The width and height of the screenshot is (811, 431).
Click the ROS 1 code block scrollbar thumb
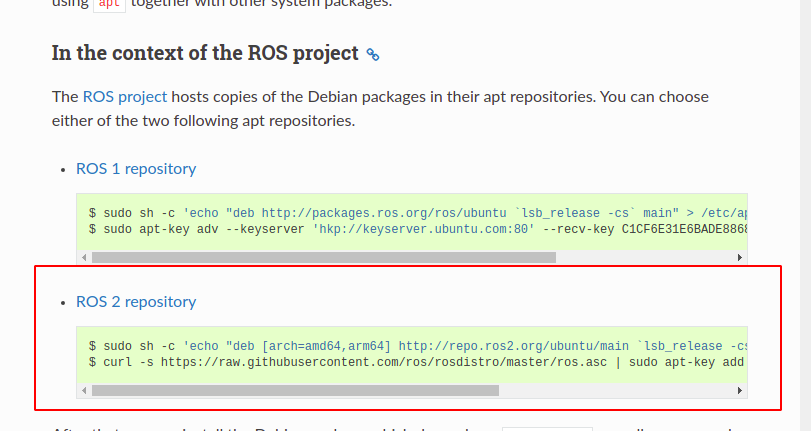pos(324,257)
